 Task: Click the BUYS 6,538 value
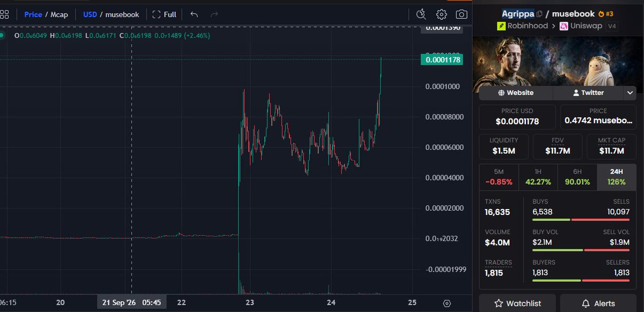pos(542,212)
